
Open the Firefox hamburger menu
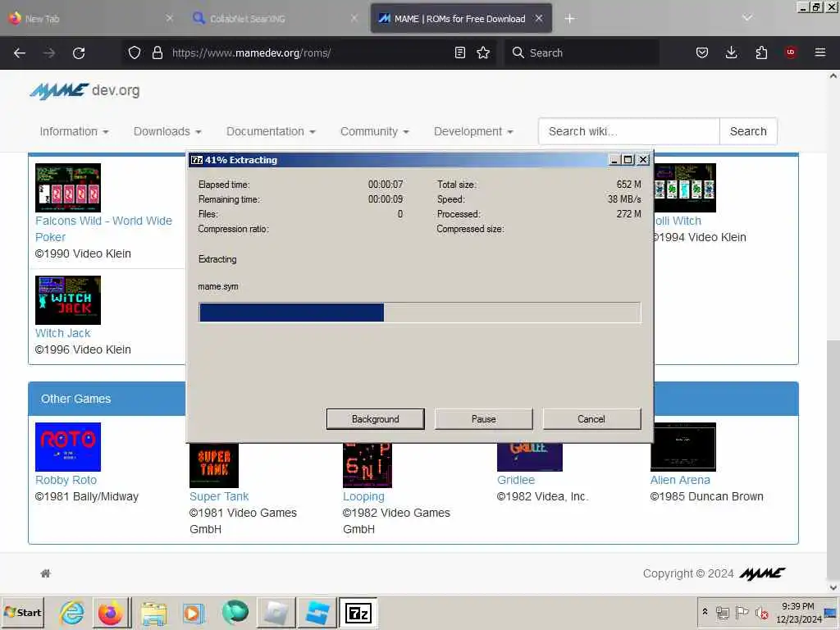tap(820, 52)
